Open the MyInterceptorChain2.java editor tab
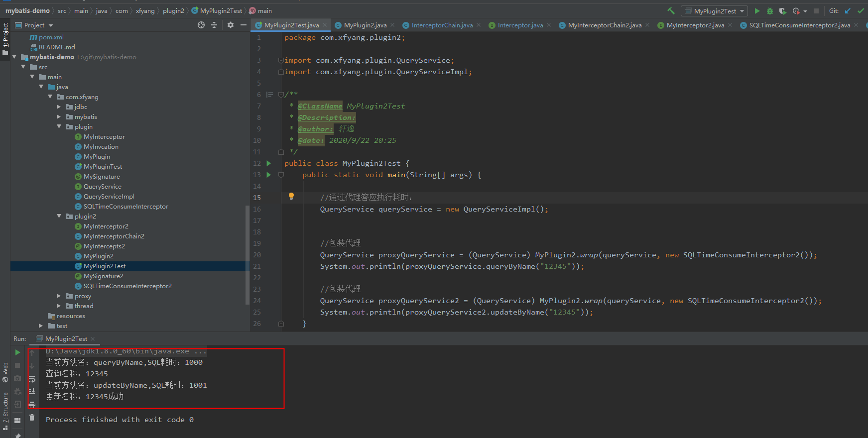 pos(604,25)
